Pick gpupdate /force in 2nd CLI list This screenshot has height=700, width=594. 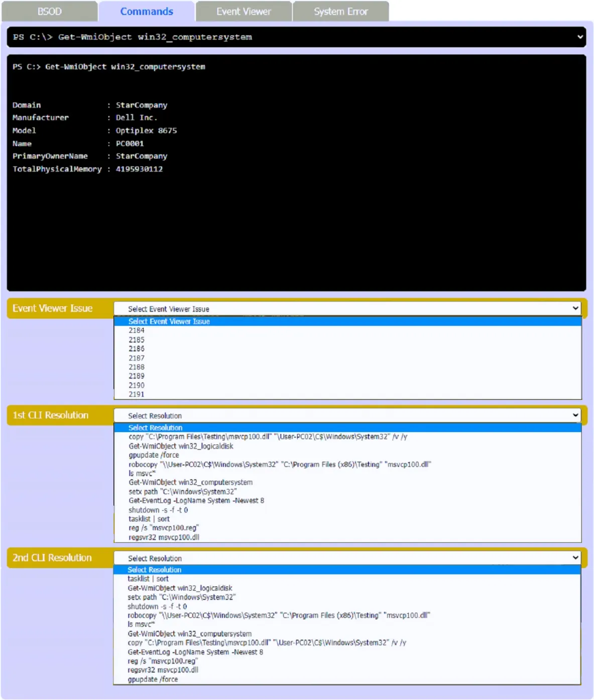[x=347, y=679]
